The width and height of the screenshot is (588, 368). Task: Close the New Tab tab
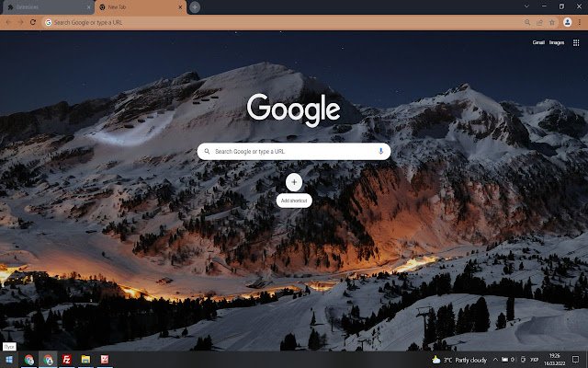pyautogui.click(x=180, y=7)
